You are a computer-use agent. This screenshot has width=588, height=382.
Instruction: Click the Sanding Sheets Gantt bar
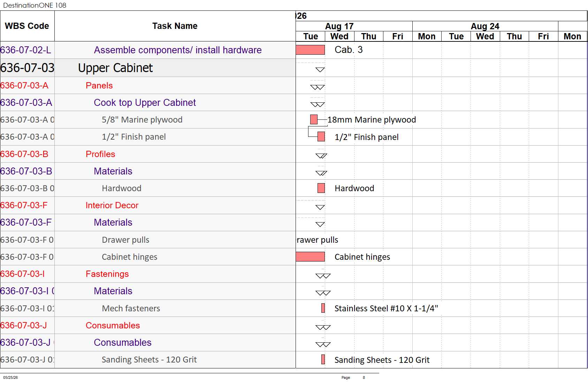tap(323, 359)
